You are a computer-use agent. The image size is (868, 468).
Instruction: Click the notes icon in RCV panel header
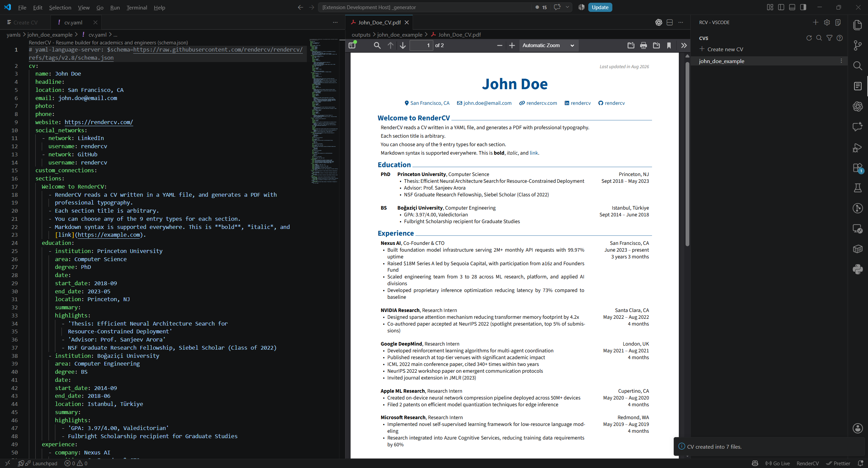(x=838, y=22)
